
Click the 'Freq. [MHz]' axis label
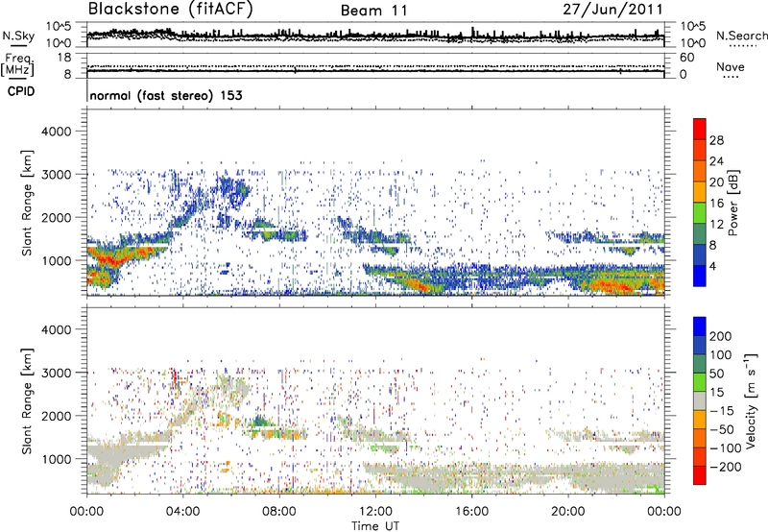pos(18,64)
